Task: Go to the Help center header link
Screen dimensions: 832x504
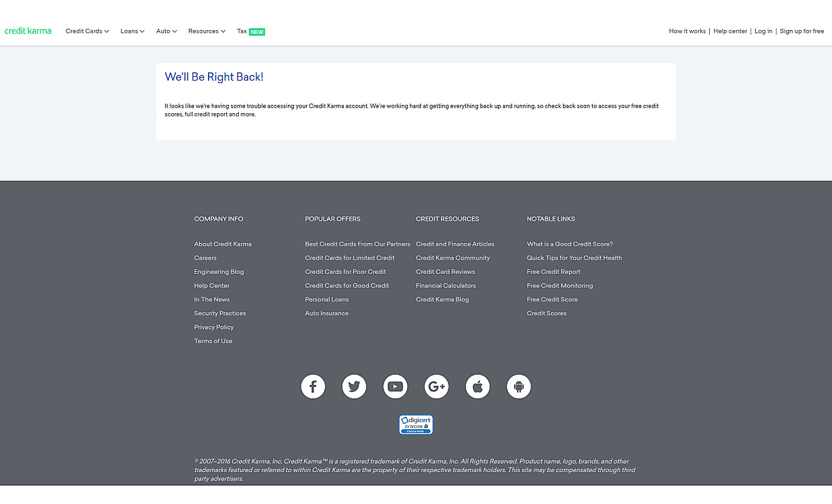Action: click(x=730, y=31)
